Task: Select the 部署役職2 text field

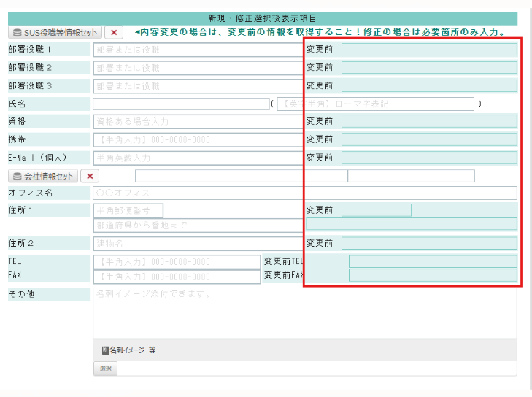Action: 196,68
